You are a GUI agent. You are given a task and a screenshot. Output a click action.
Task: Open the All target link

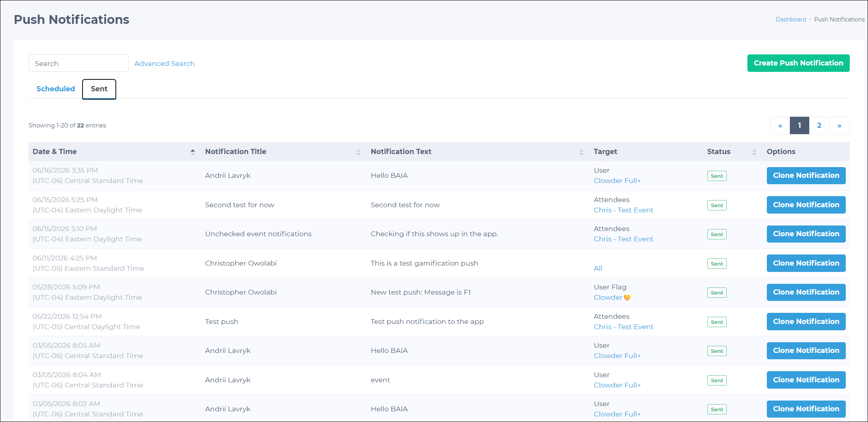click(598, 268)
